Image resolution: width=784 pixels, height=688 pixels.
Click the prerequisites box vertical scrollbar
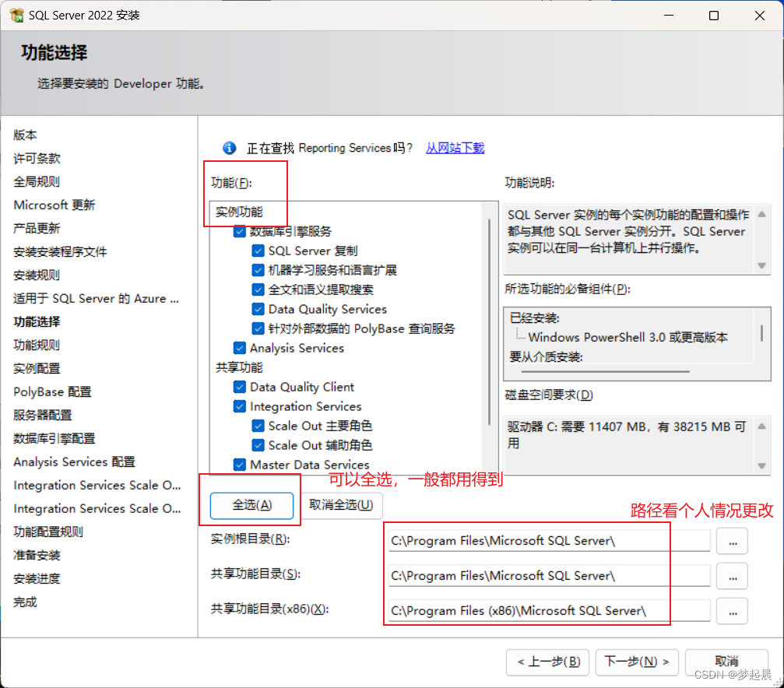[x=761, y=334]
